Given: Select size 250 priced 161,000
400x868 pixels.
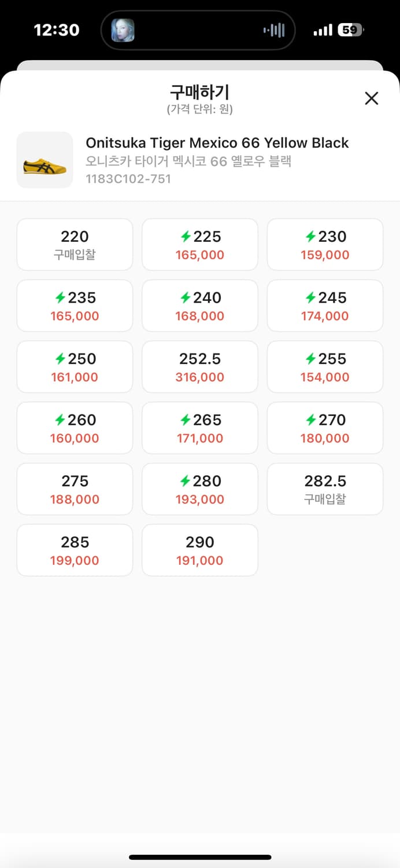Looking at the screenshot, I should 75,367.
